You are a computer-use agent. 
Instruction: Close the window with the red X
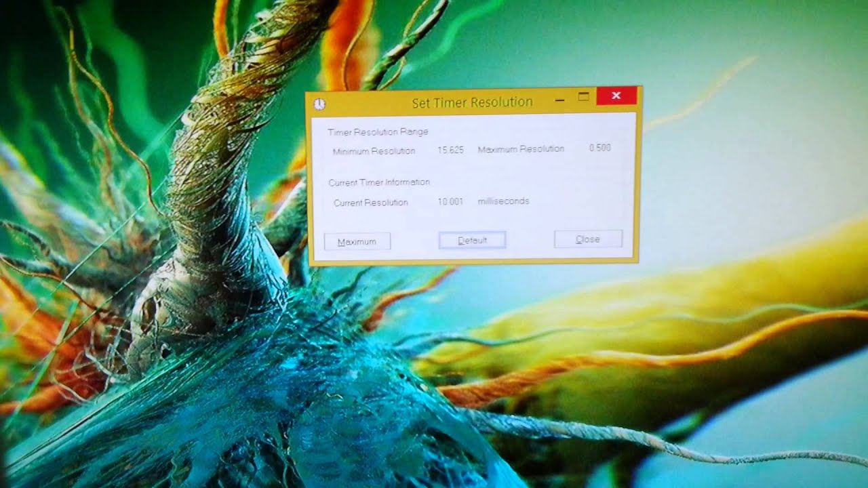pos(616,96)
